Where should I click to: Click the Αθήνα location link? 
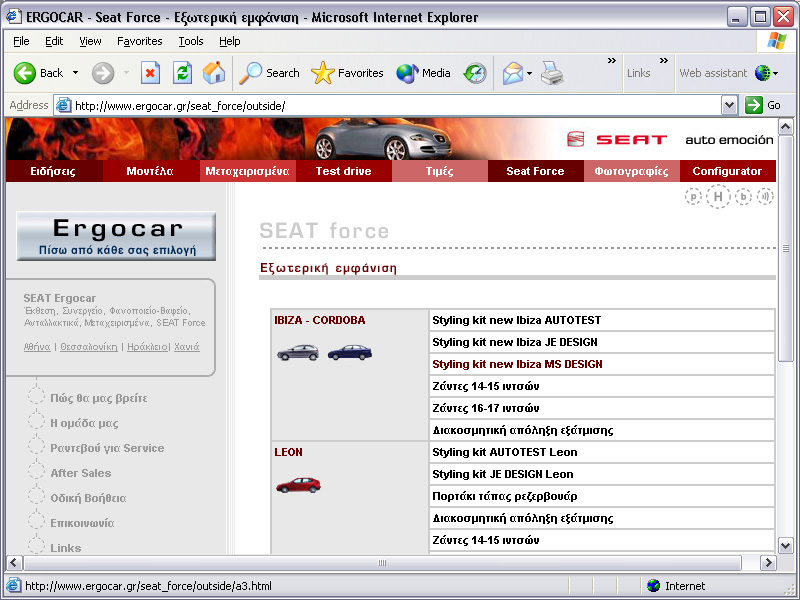(x=37, y=347)
